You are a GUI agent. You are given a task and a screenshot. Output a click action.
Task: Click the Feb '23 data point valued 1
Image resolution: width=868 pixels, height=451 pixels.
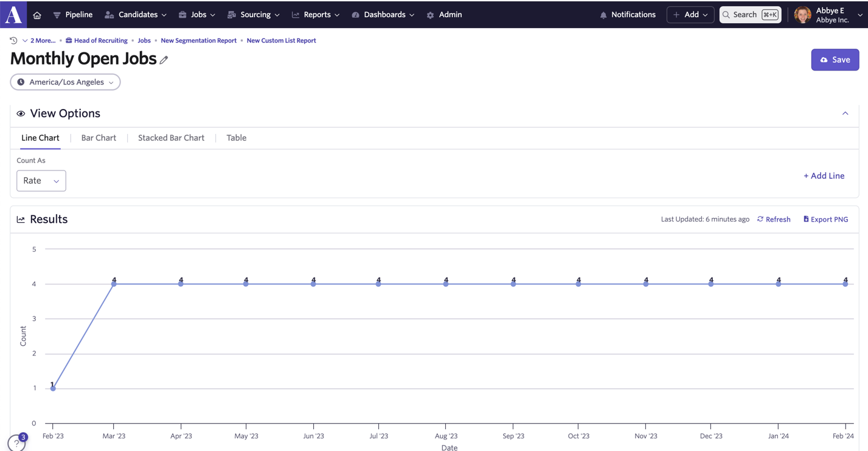point(53,388)
